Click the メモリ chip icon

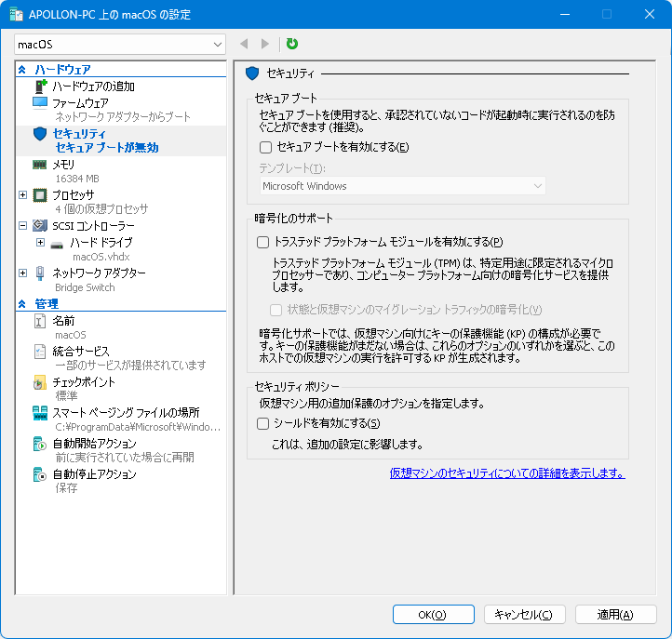point(39,165)
